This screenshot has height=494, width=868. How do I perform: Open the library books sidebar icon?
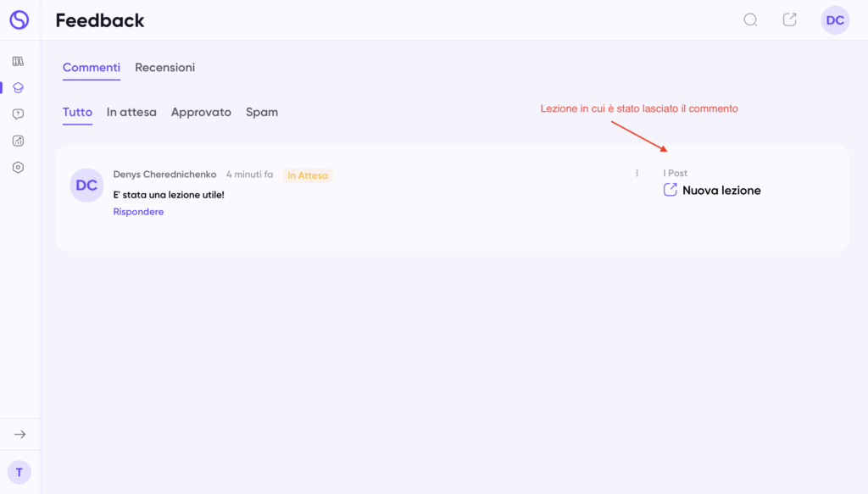coord(18,61)
